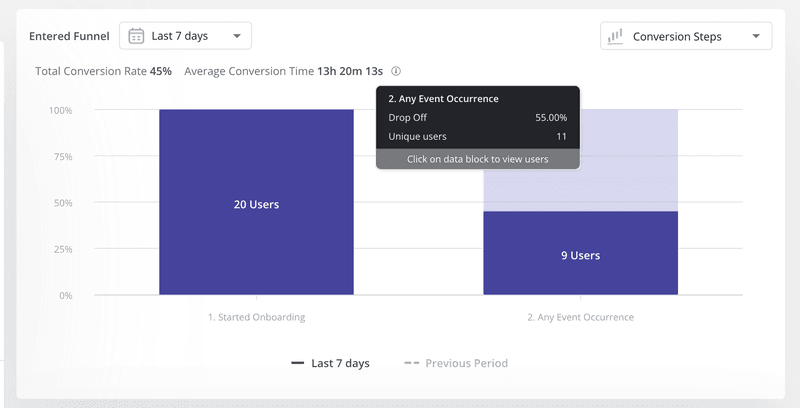Click the info icon beside Average Conversion Time
Image resolution: width=800 pixels, height=408 pixels.
tap(396, 72)
